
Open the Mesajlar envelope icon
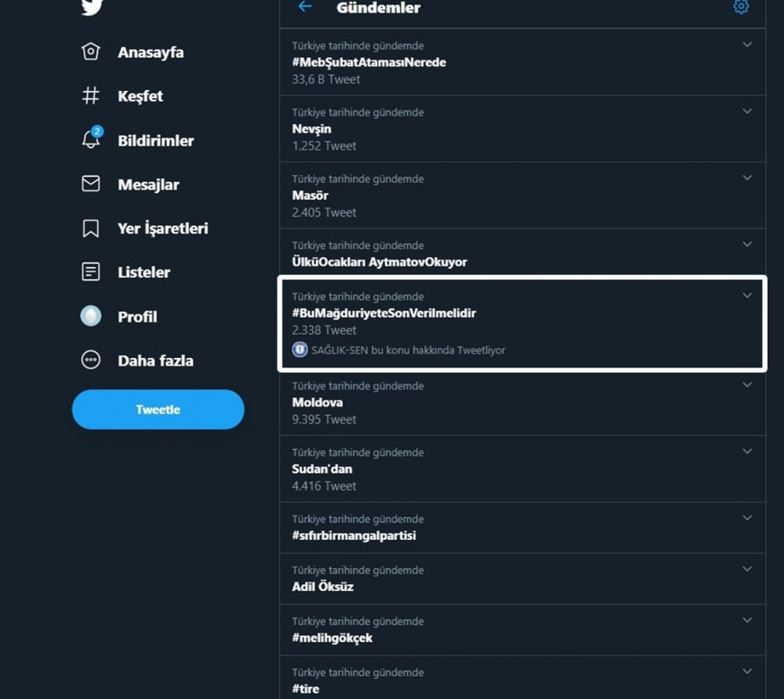pos(90,183)
